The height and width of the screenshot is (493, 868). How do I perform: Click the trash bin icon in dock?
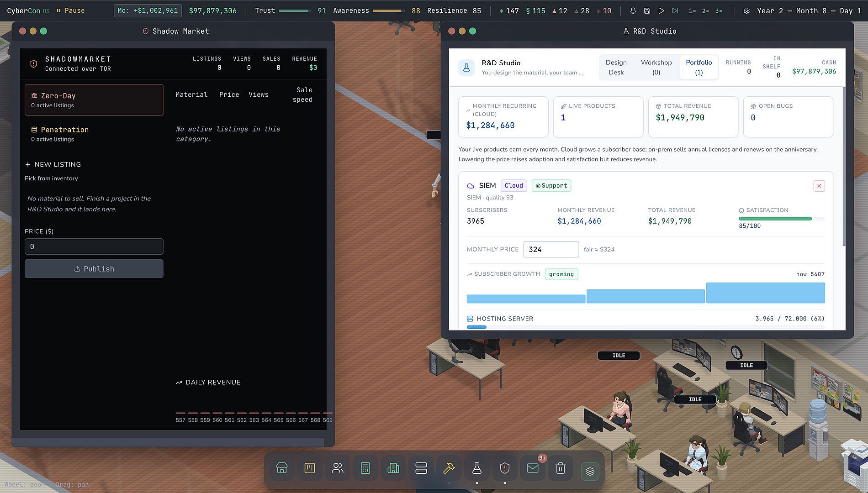click(561, 468)
